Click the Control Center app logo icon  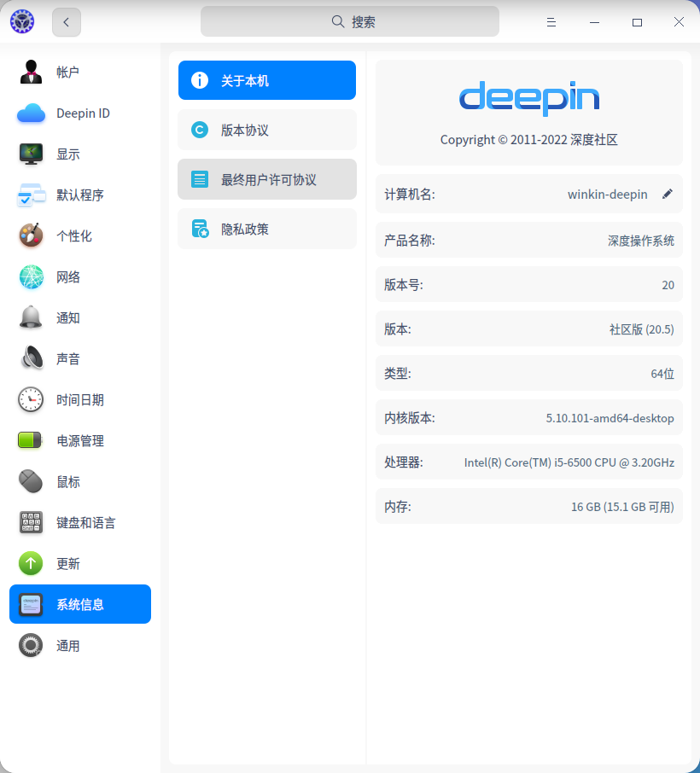pyautogui.click(x=22, y=21)
